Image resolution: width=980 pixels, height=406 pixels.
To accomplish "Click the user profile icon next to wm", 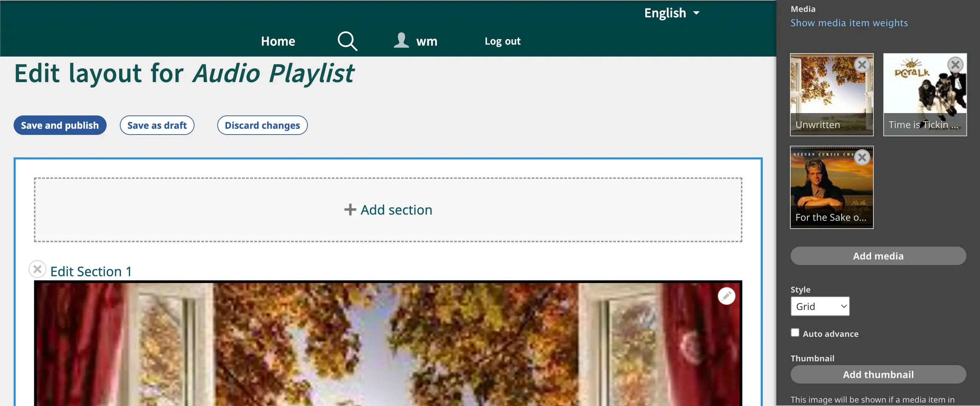I will (401, 40).
